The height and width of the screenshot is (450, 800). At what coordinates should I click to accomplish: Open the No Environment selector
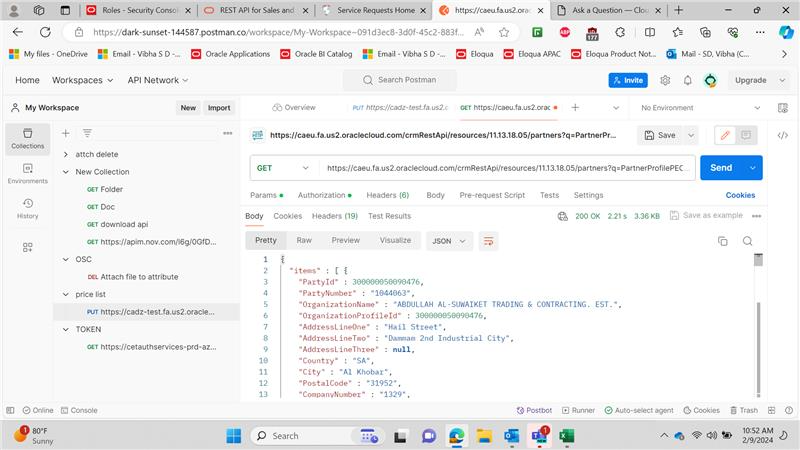point(700,108)
